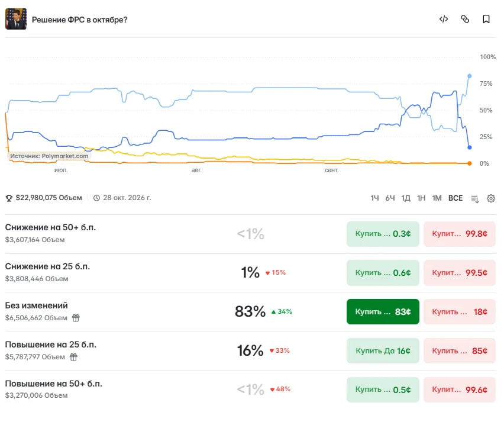Screen dimensions: 504x425
Task: Copy the market link icon
Action: 465,20
